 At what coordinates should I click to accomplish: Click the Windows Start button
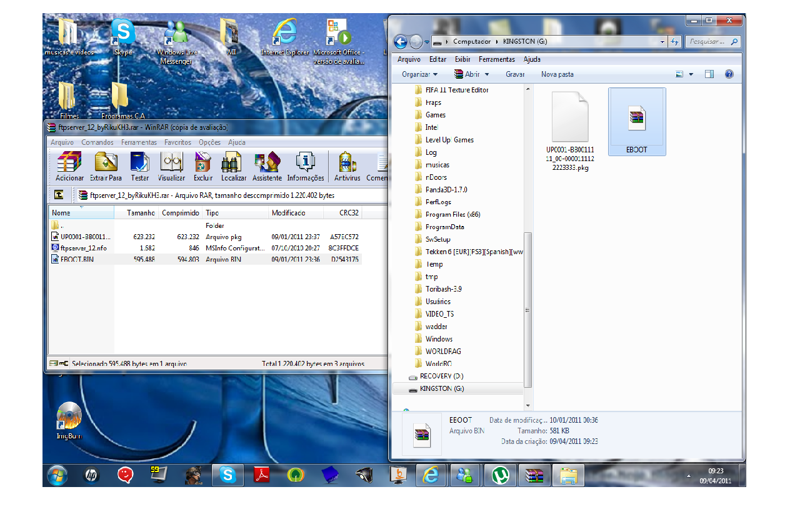tap(57, 475)
